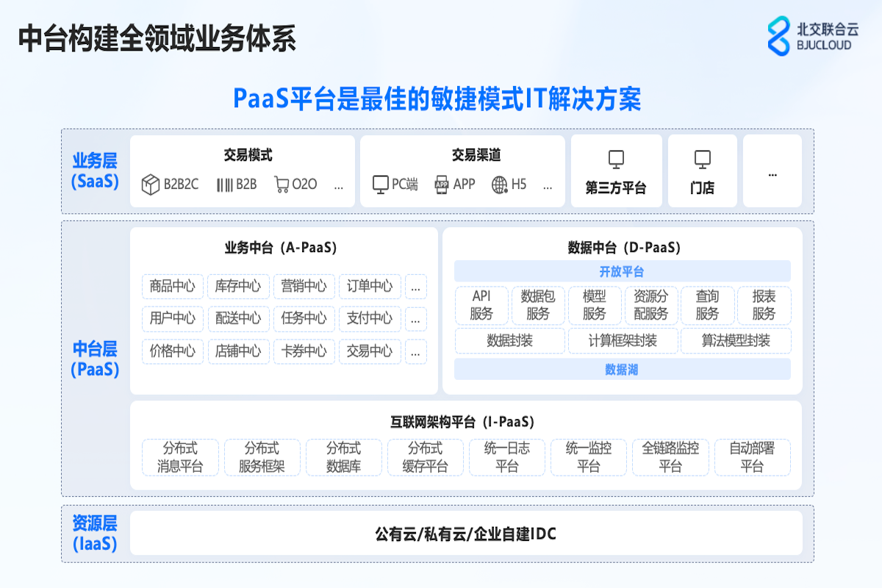Click the B2B2C box icon
Screen dimensions: 882x588
(151, 184)
